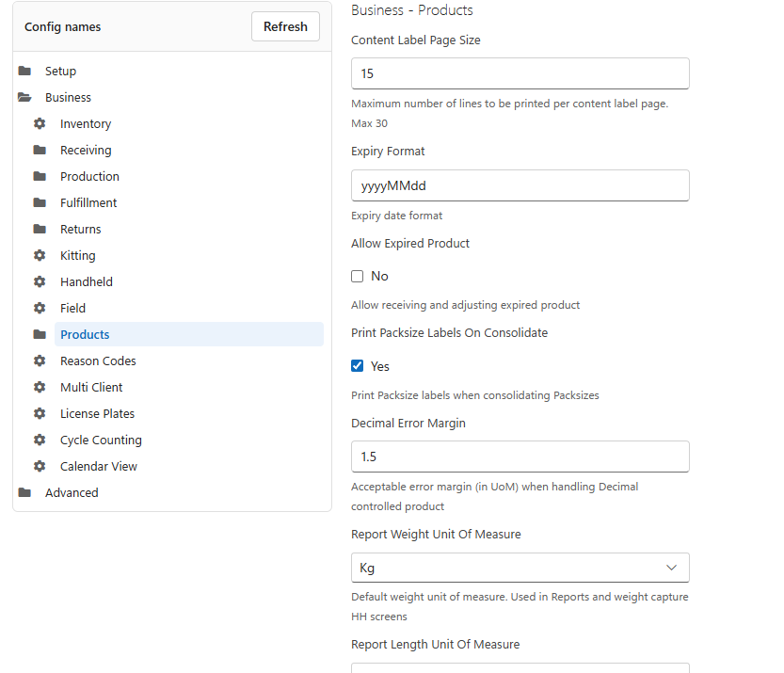Click the Decimal Error Margin field
The width and height of the screenshot is (784, 673).
pyautogui.click(x=520, y=457)
